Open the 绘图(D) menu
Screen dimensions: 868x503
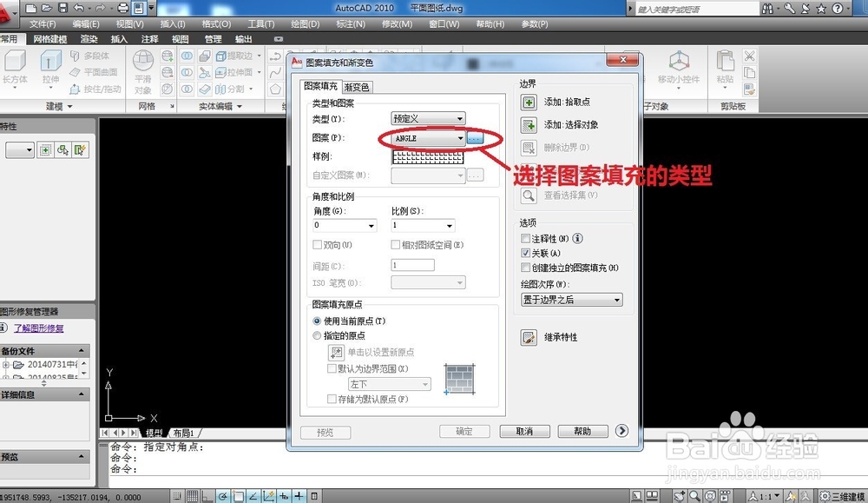[x=305, y=23]
